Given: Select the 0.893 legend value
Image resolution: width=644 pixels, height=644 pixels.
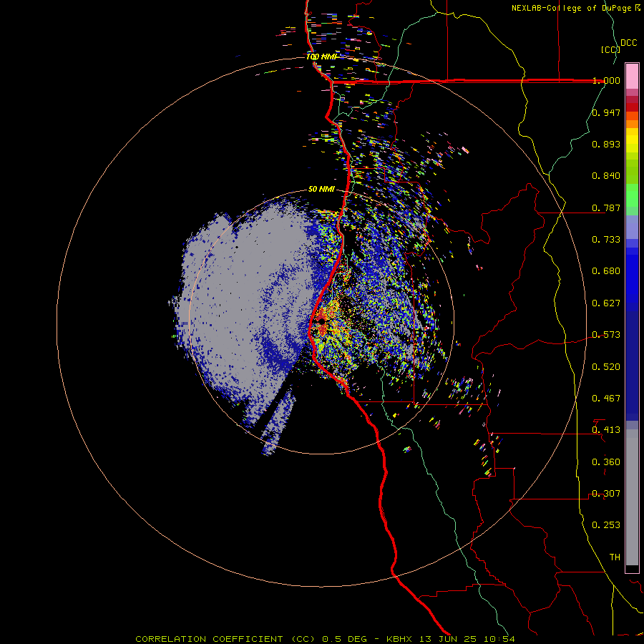Looking at the screenshot, I should (606, 144).
